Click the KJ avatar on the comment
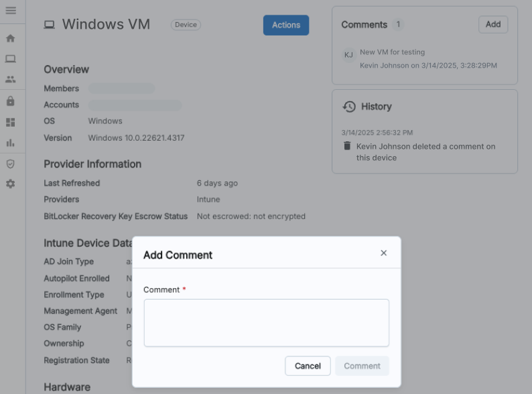 click(x=348, y=55)
